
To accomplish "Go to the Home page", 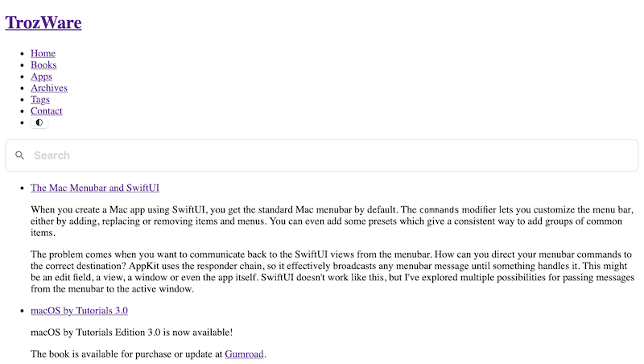I will coord(43,53).
